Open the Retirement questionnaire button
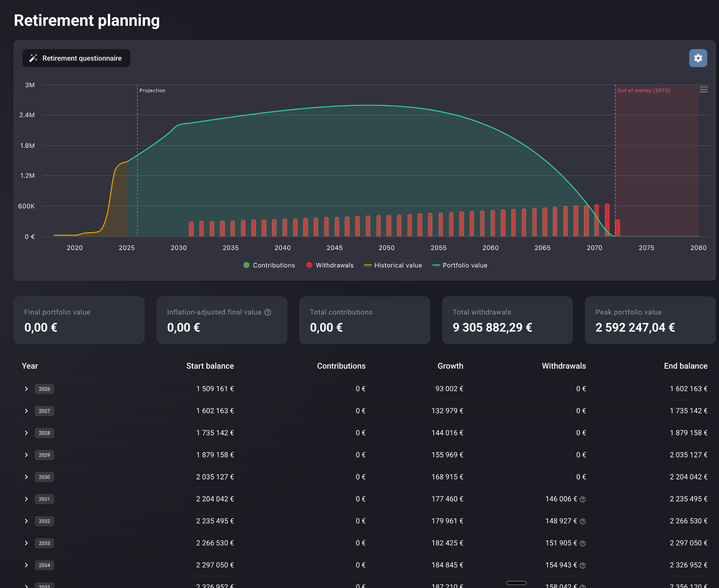719x588 pixels. coord(76,58)
